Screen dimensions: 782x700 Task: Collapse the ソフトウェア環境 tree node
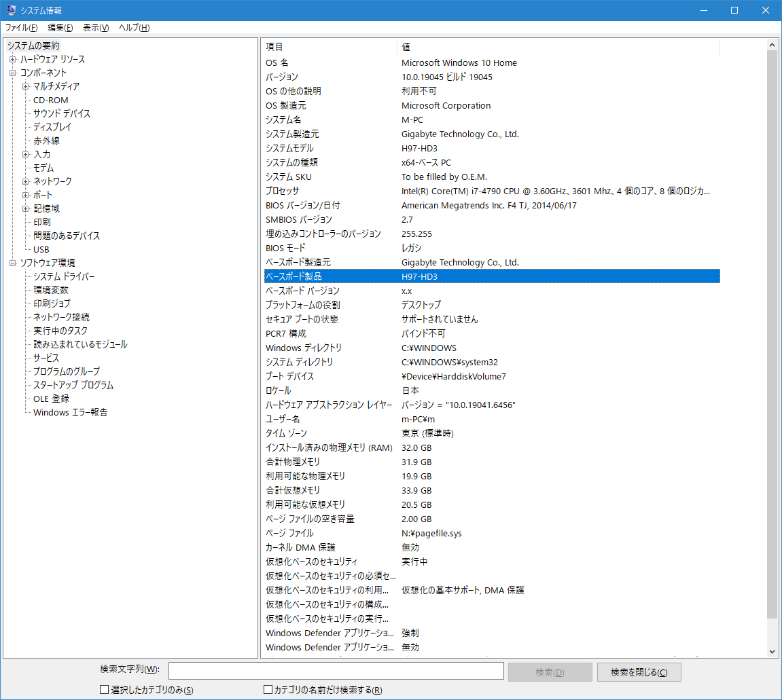pyautogui.click(x=12, y=263)
